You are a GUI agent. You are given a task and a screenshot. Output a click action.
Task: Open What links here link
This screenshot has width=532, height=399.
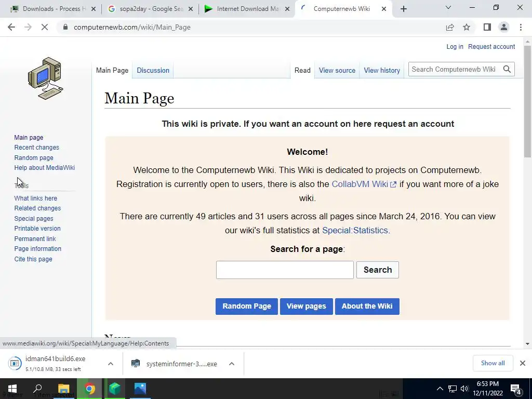(36, 198)
